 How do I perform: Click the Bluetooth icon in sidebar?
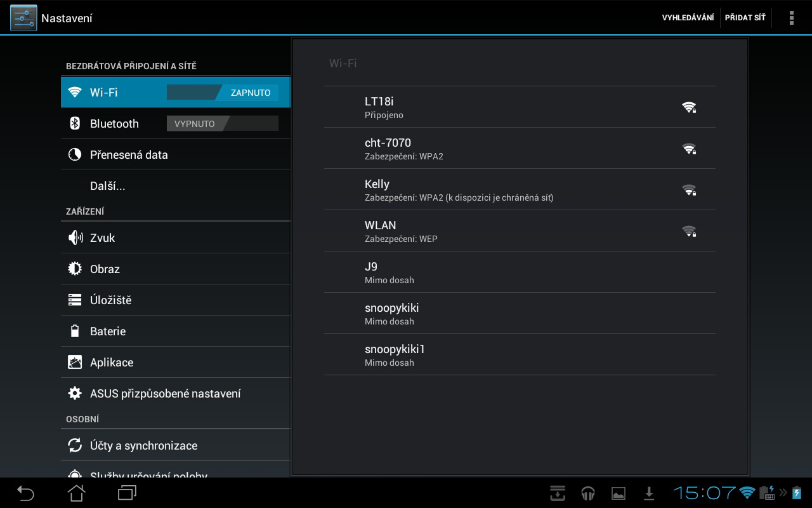coord(75,123)
